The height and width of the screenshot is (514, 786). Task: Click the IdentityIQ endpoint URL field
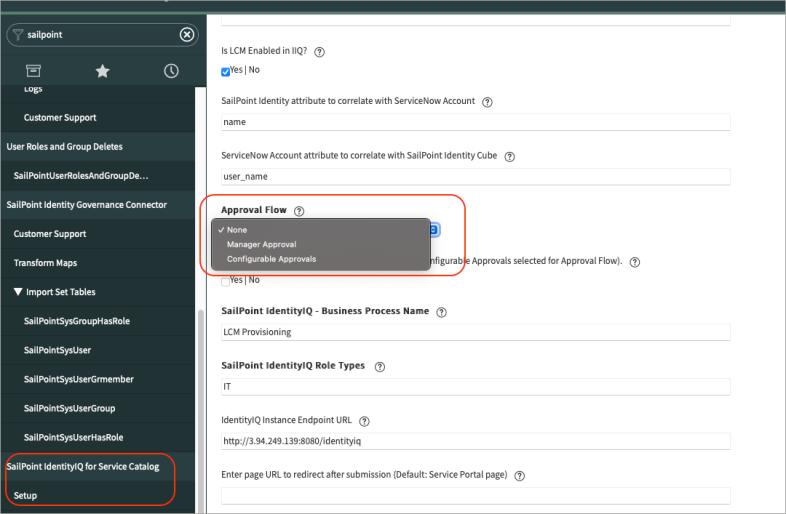(x=475, y=442)
